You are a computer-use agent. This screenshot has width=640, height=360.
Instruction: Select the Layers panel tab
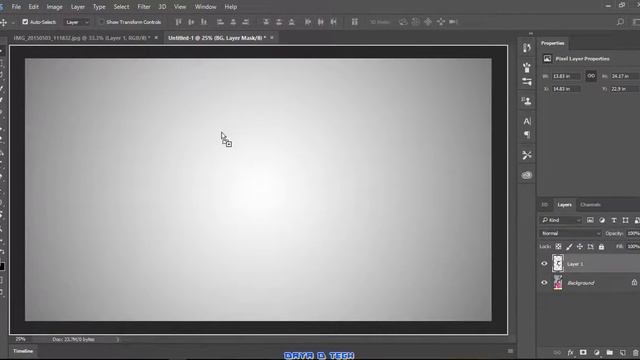pyautogui.click(x=564, y=205)
